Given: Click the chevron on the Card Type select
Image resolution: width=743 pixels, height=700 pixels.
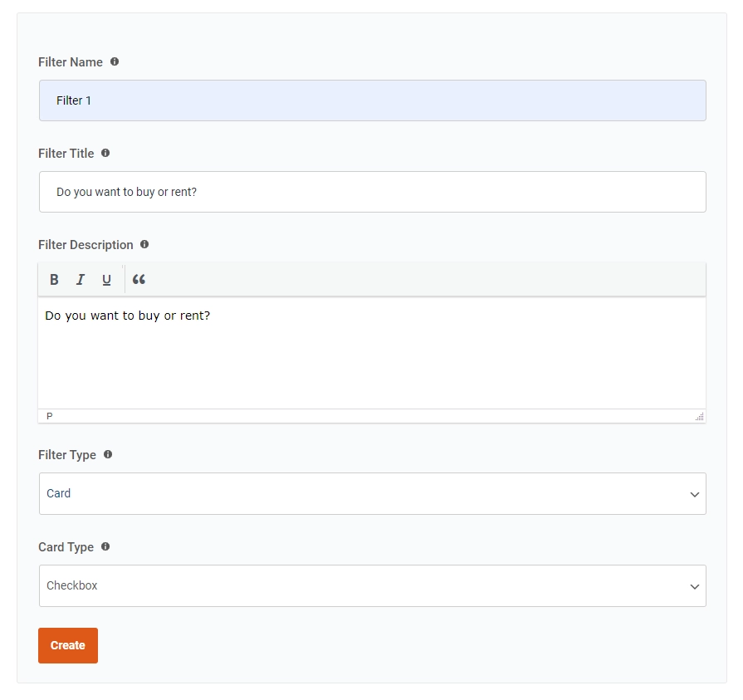Looking at the screenshot, I should (x=694, y=585).
